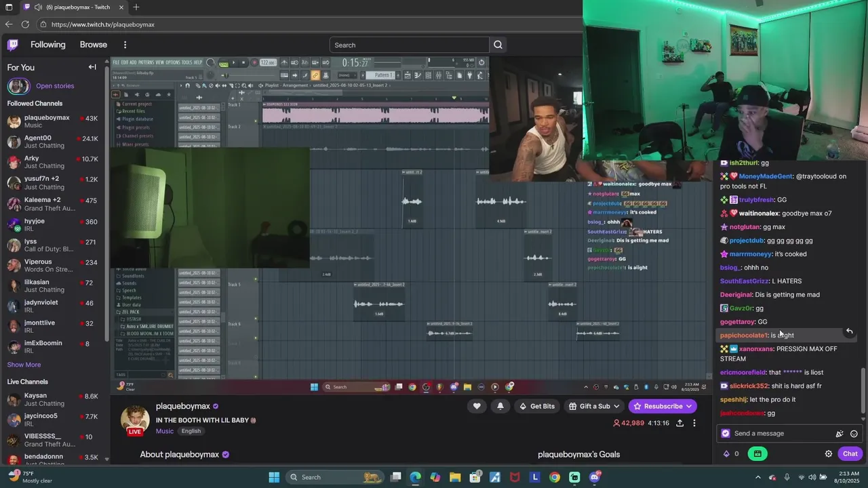Image resolution: width=868 pixels, height=488 pixels.
Task: Show hidden icons in the system tray
Action: point(758,477)
